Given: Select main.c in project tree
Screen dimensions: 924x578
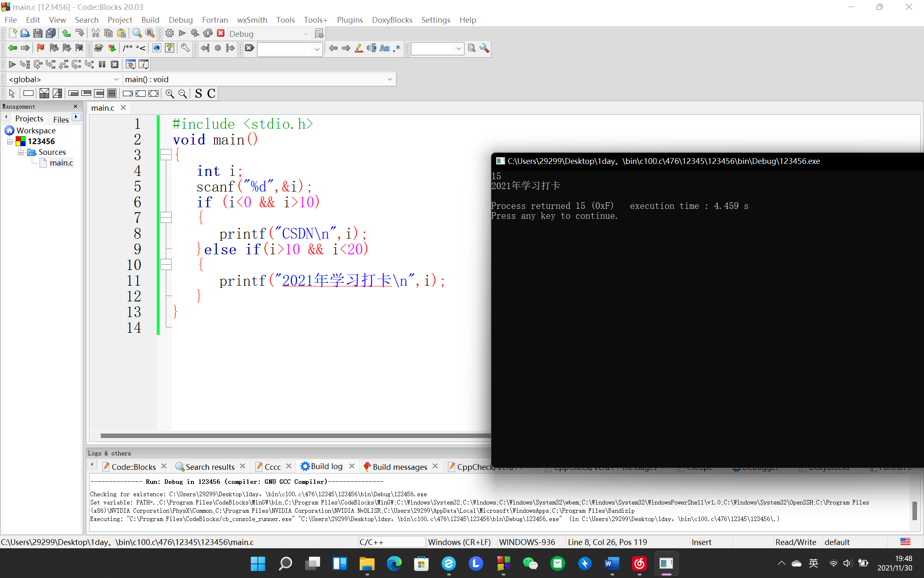Looking at the screenshot, I should click(61, 163).
